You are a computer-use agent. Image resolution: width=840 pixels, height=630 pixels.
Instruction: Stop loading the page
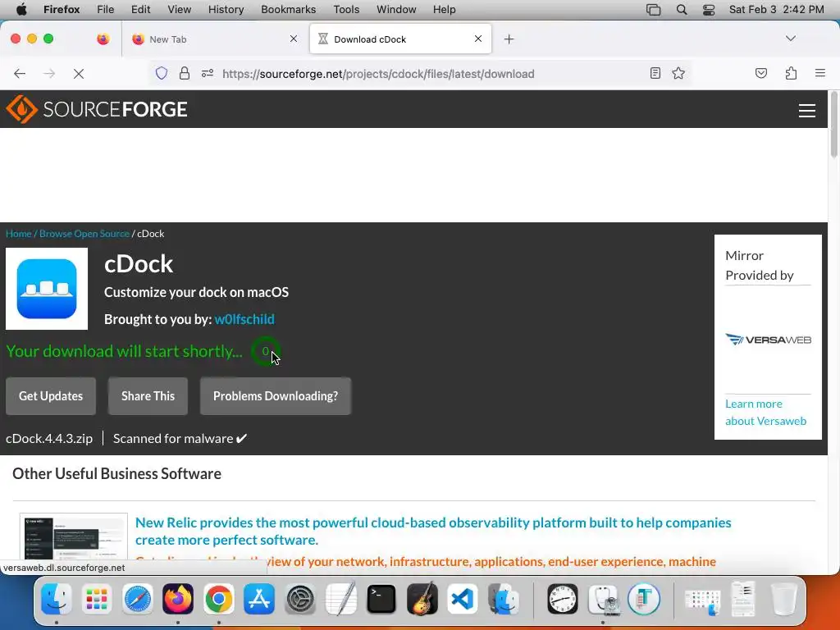[x=79, y=73]
